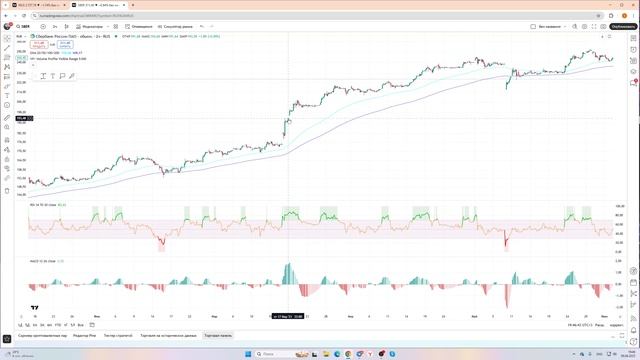Open the icons emoji tool in sidebar
The width and height of the screenshot is (640, 360).
click(x=7, y=105)
